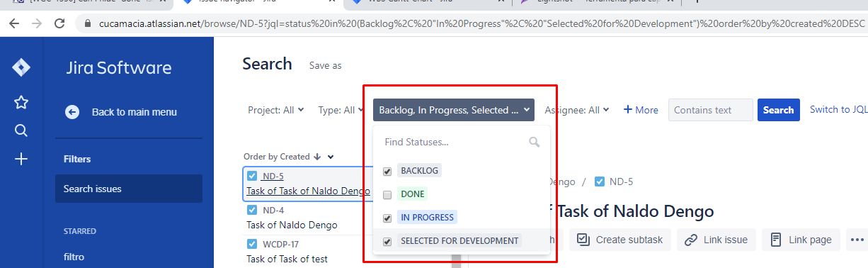
Task: Click the browser back arrow
Action: 14,23
